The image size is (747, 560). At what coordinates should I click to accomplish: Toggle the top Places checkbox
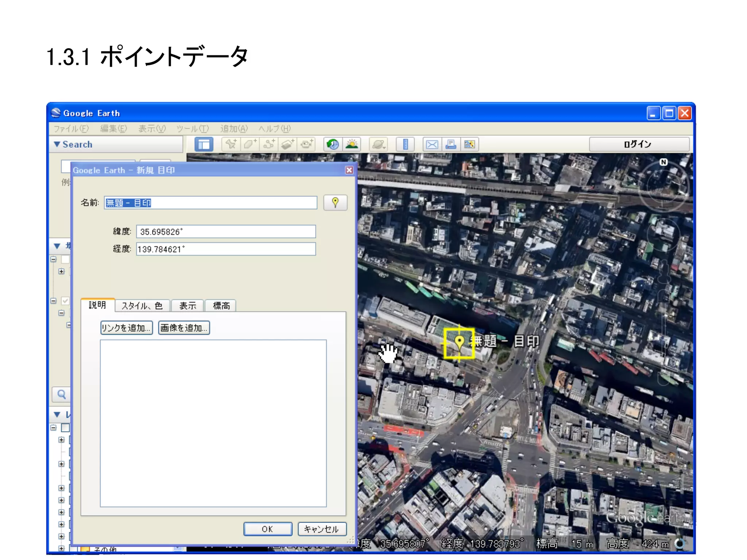[65, 259]
